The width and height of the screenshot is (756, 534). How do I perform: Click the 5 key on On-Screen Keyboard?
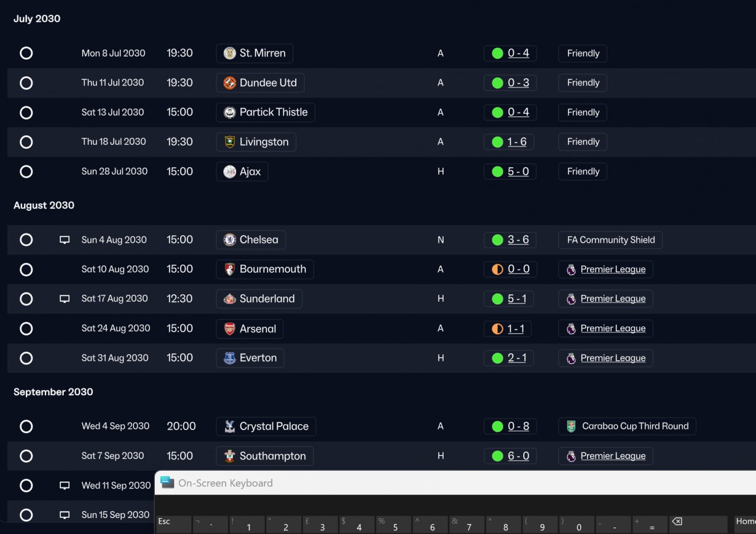(393, 525)
